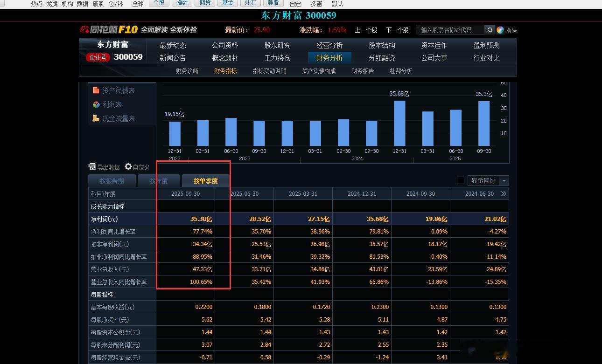
Task: Click the 换肤 color wheel icon
Action: click(500, 30)
